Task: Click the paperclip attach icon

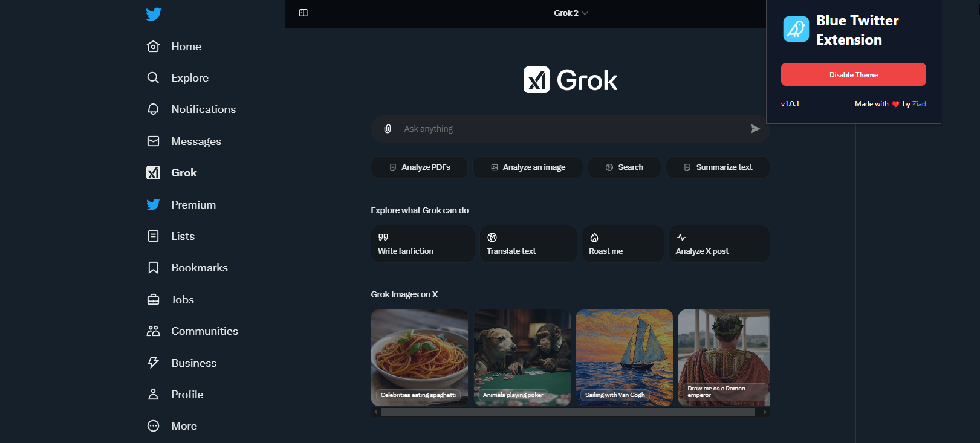Action: pos(388,129)
